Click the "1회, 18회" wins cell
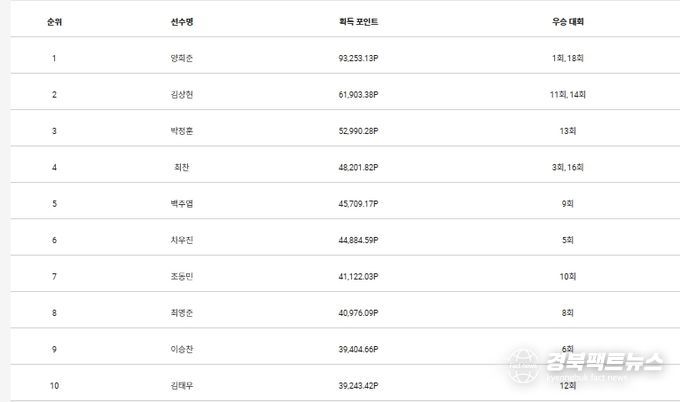The width and height of the screenshot is (680, 402). click(x=567, y=58)
